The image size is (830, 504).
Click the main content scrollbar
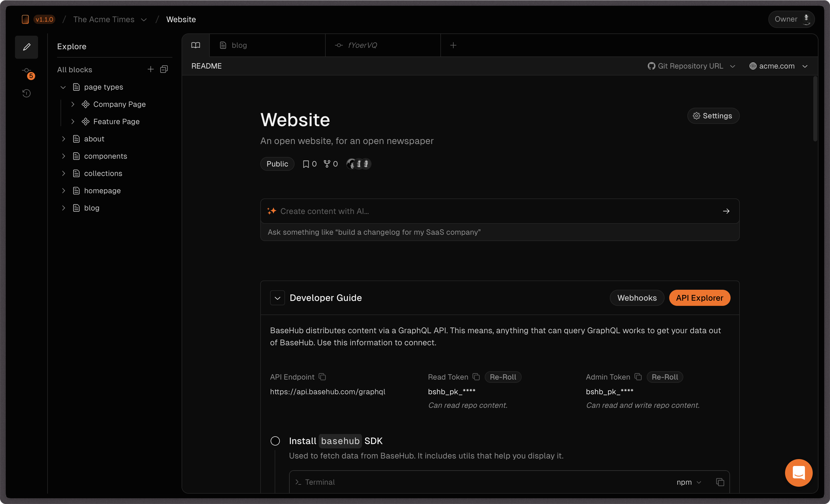[815, 109]
